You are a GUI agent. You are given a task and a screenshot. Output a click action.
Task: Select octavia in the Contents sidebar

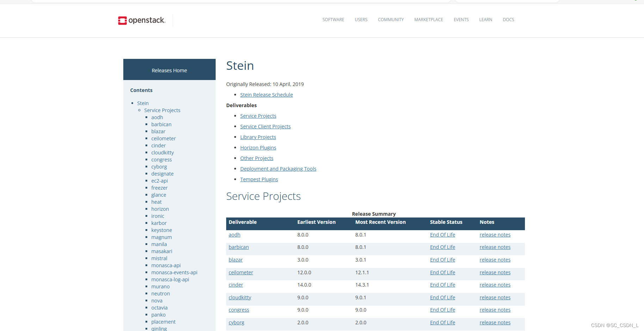pyautogui.click(x=160, y=308)
